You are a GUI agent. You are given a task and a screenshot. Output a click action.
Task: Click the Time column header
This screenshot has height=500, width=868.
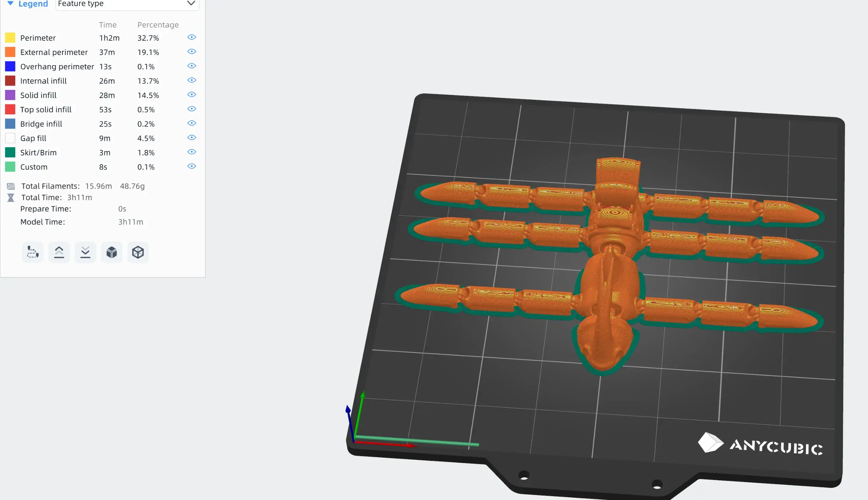pos(108,25)
